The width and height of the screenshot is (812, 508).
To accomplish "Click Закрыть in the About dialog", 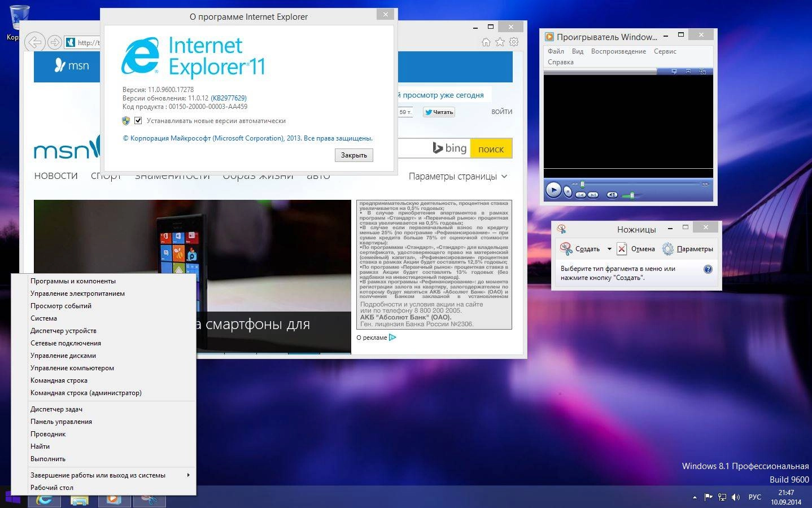I will [x=354, y=155].
